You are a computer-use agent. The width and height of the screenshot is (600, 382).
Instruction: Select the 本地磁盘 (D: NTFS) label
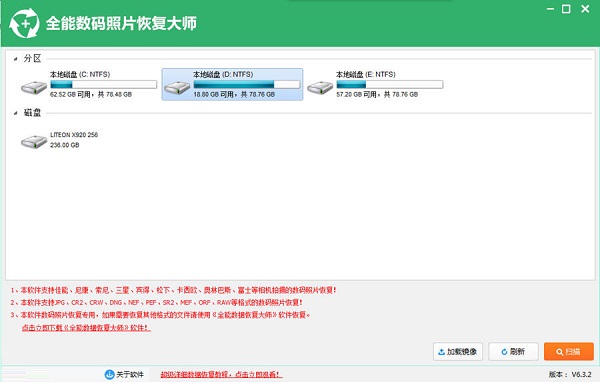(223, 74)
